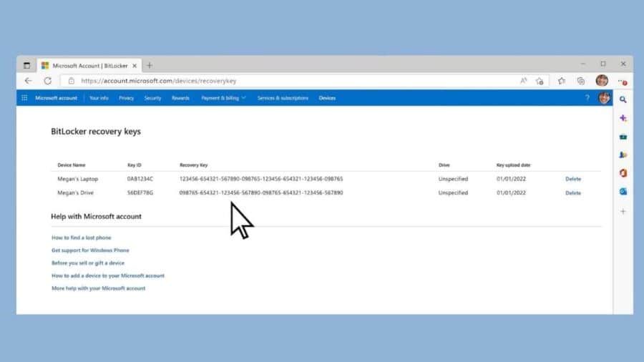Screen dimensions: 644x362
Task: Open sidebar Discover sparkle icon
Action: [623, 118]
